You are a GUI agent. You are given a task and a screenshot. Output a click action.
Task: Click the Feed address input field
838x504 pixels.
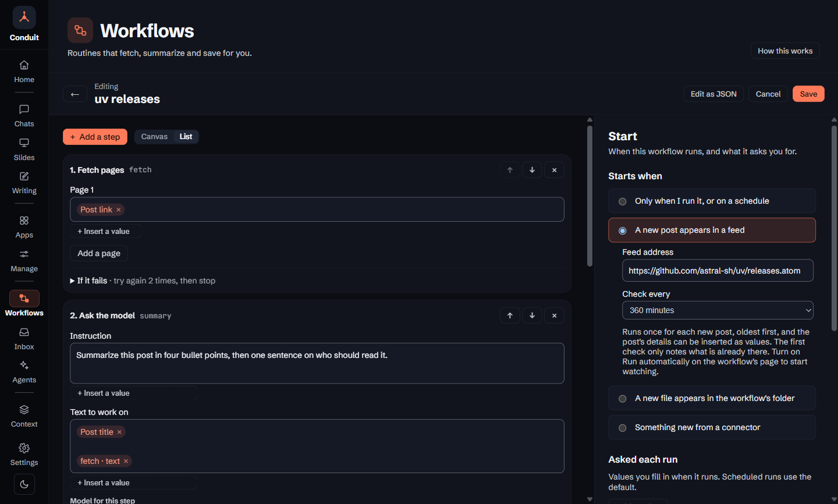718,271
